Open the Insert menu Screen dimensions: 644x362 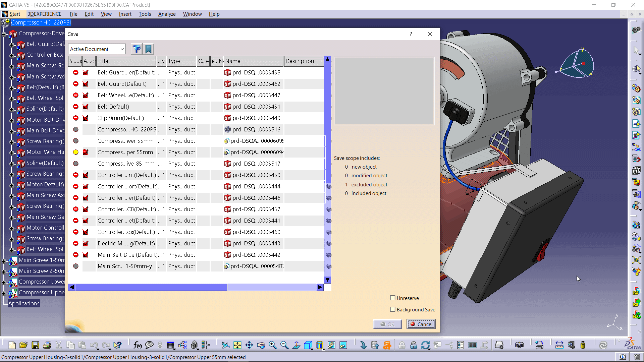click(125, 14)
